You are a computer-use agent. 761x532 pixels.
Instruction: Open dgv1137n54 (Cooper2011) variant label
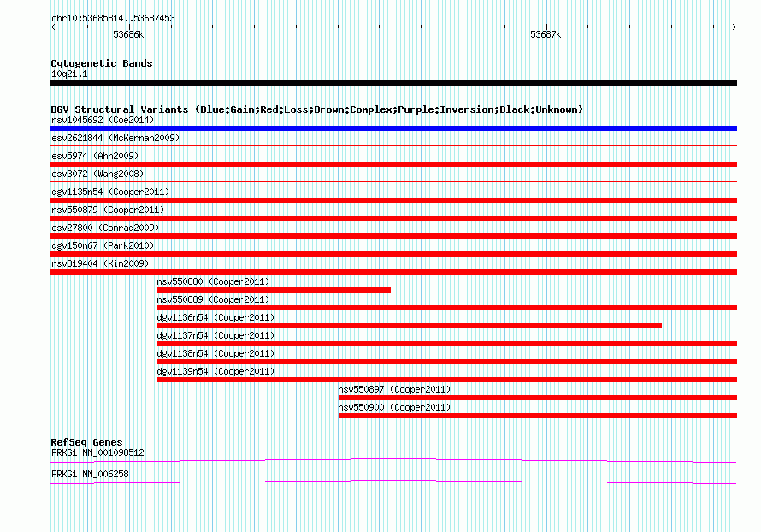point(215,335)
